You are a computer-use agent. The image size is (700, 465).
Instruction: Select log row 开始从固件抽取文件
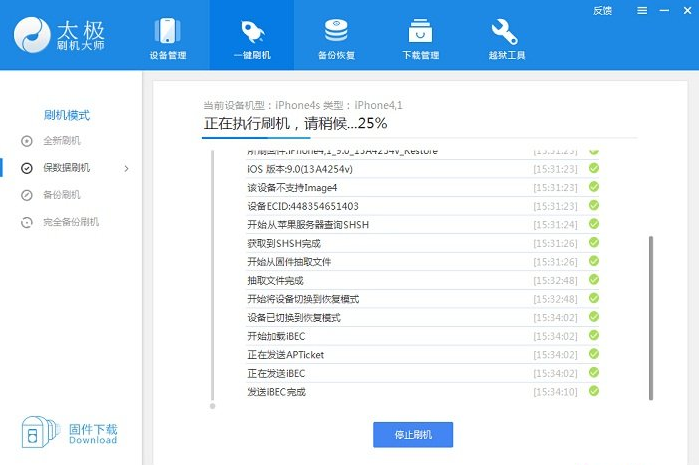coord(422,262)
